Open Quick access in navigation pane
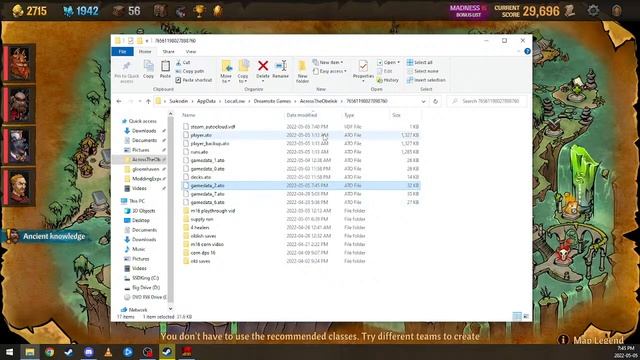640x360 pixels. point(142,121)
